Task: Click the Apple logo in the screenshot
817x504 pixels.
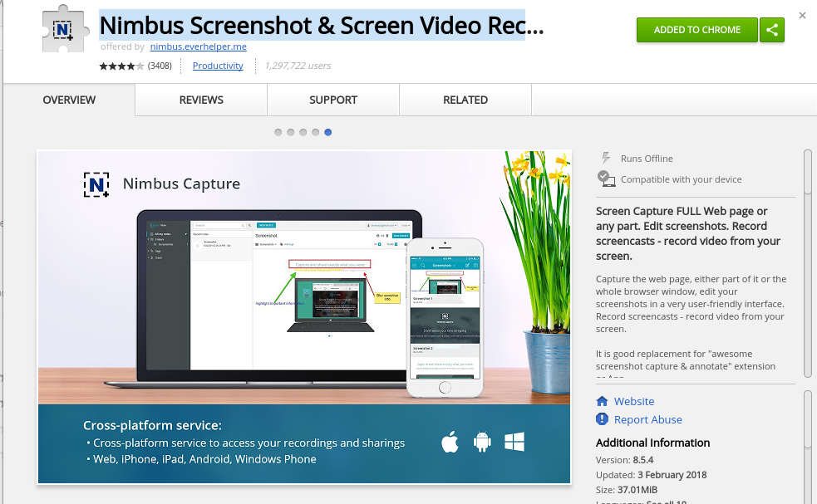Action: pyautogui.click(x=450, y=442)
